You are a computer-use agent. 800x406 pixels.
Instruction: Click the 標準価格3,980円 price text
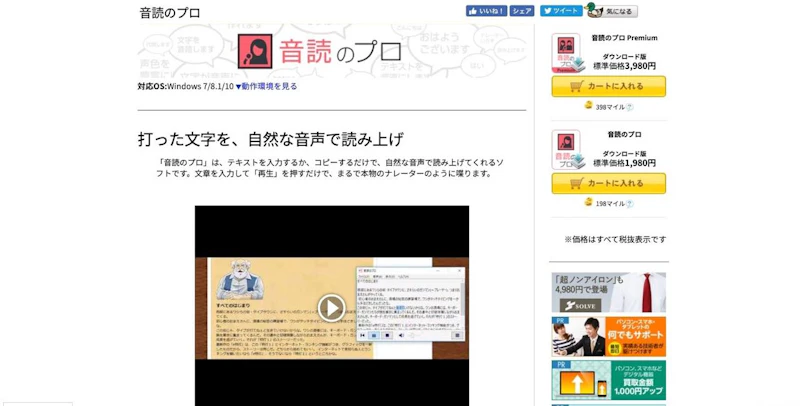tap(624, 66)
